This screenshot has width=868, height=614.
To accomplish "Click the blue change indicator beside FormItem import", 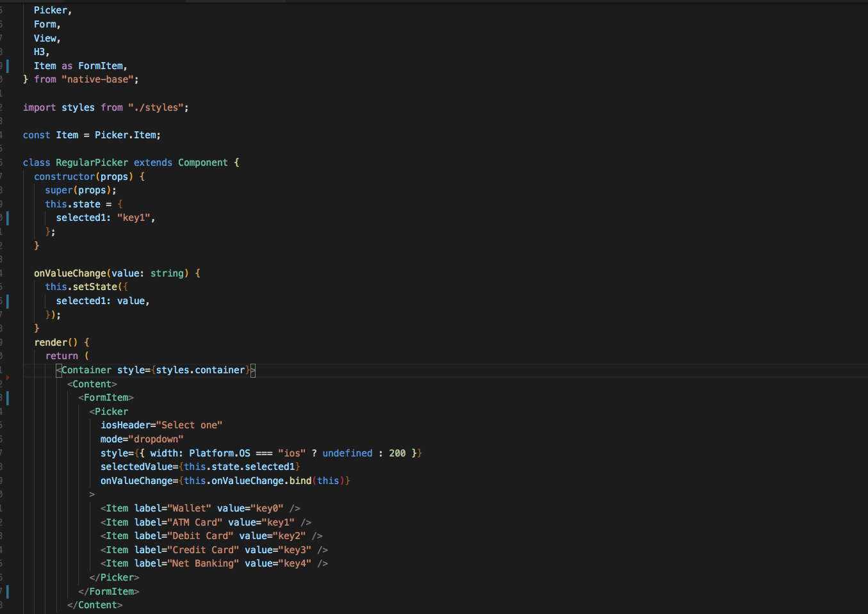I will (x=7, y=65).
